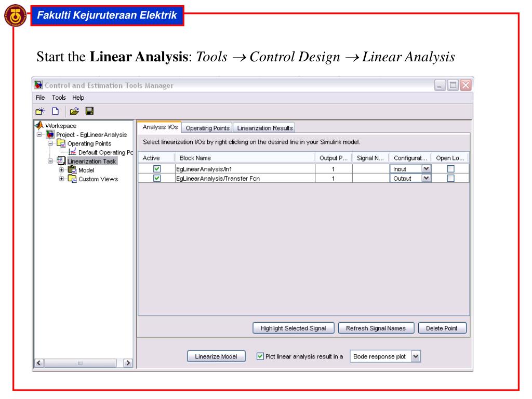This screenshot has width=532, height=399.
Task: Switch to Analysis I/Os tab
Action: (160, 127)
